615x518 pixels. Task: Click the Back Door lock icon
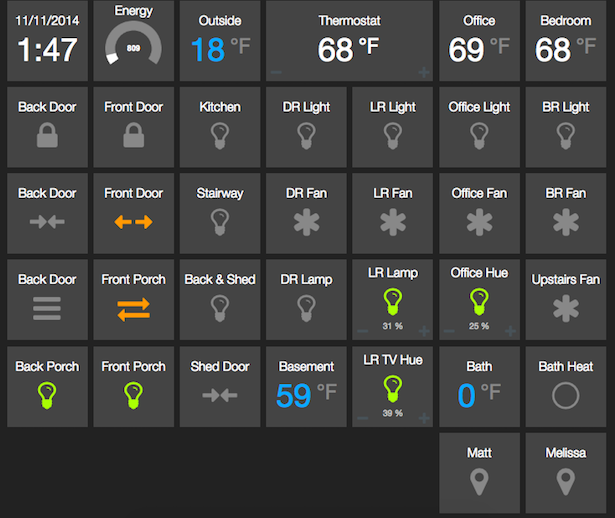pos(47,136)
